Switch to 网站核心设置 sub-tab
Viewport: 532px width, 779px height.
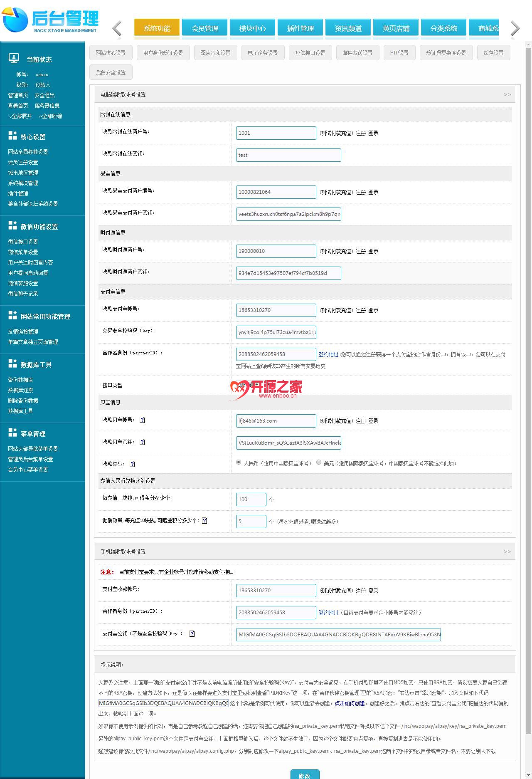click(111, 53)
